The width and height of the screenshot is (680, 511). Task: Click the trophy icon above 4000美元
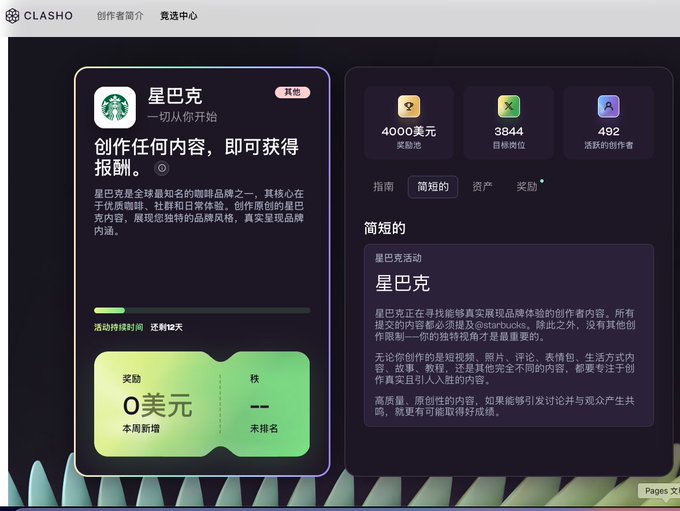click(x=409, y=106)
